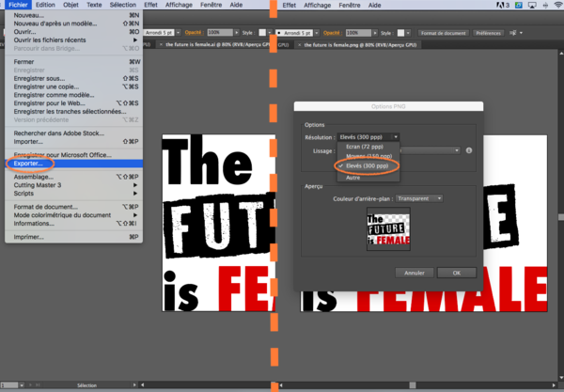The height and width of the screenshot is (392, 564).
Task: Click the Wi-Fi icon in the menu bar
Action: coord(556,5)
